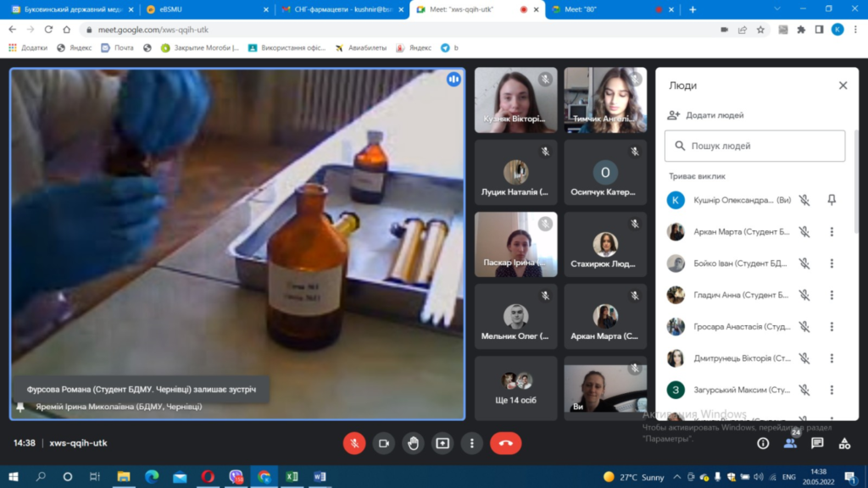Viewport: 868px width, 488px height.
Task: Open the three-dot more options in call bar
Action: click(x=471, y=443)
